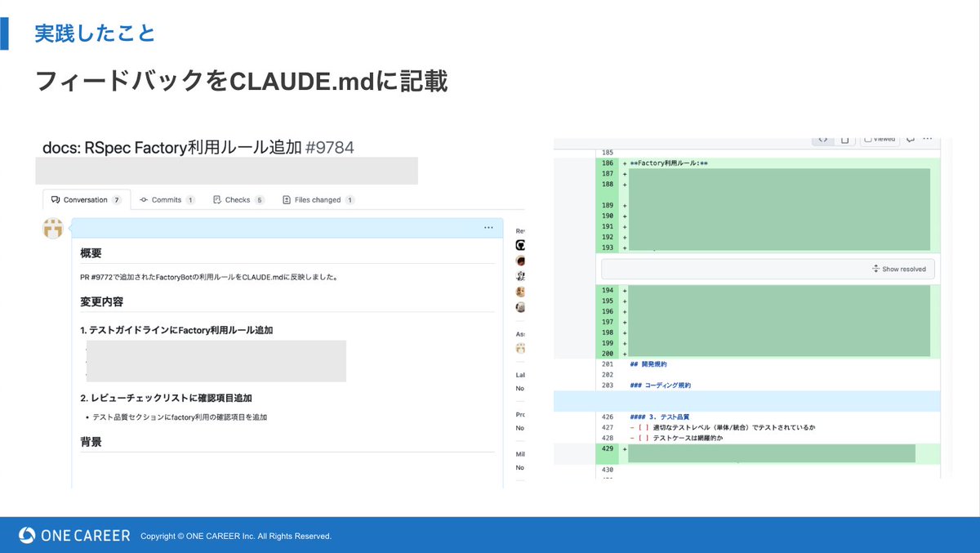The image size is (980, 553).
Task: Open the referenced PR #9772 link
Action: click(100, 277)
